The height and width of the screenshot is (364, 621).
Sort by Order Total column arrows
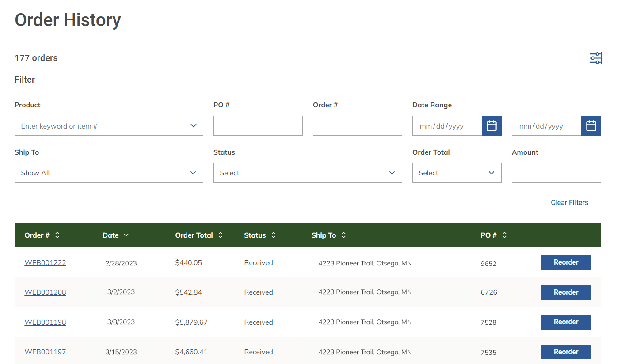pyautogui.click(x=221, y=235)
